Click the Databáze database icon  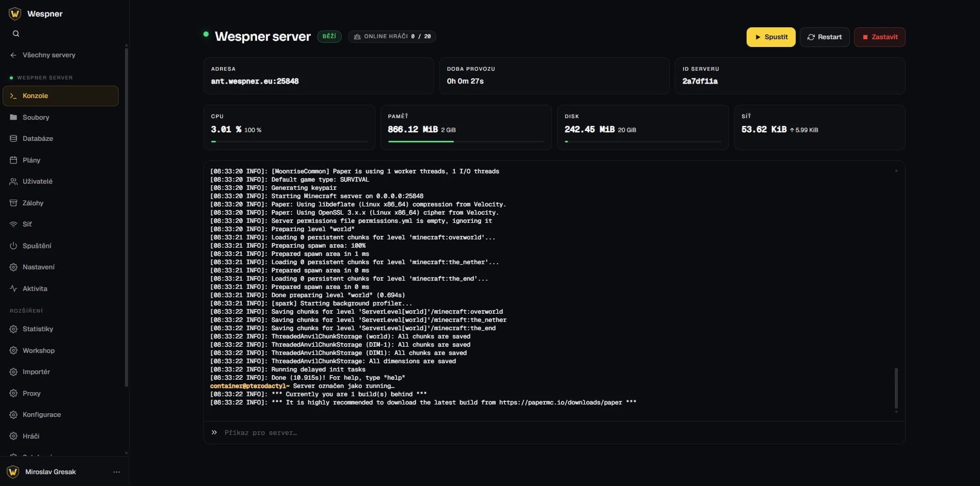[x=13, y=139]
